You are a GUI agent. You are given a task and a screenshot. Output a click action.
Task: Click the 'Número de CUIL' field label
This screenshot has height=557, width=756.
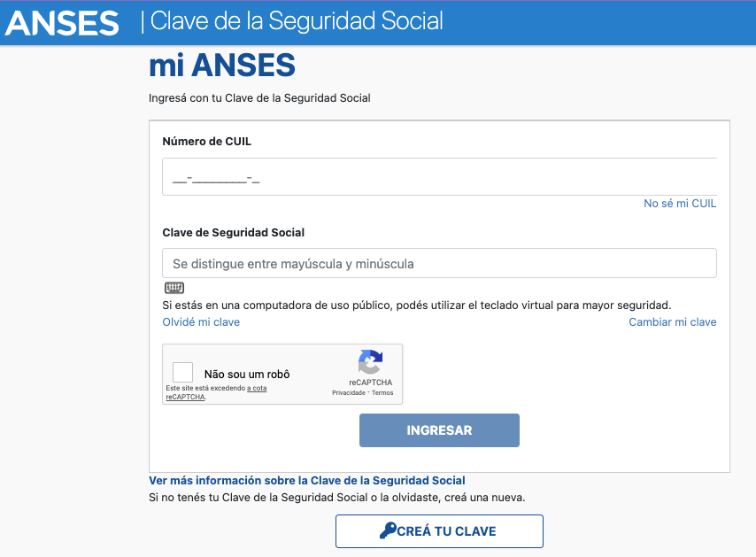click(x=207, y=142)
